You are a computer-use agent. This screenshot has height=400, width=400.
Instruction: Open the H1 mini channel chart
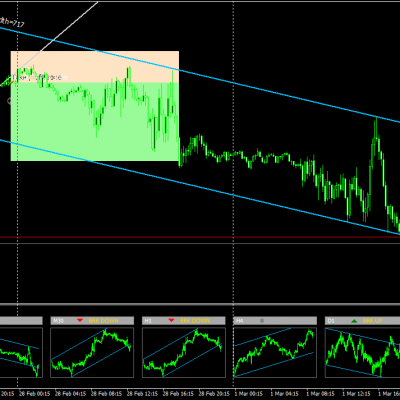pos(184,353)
